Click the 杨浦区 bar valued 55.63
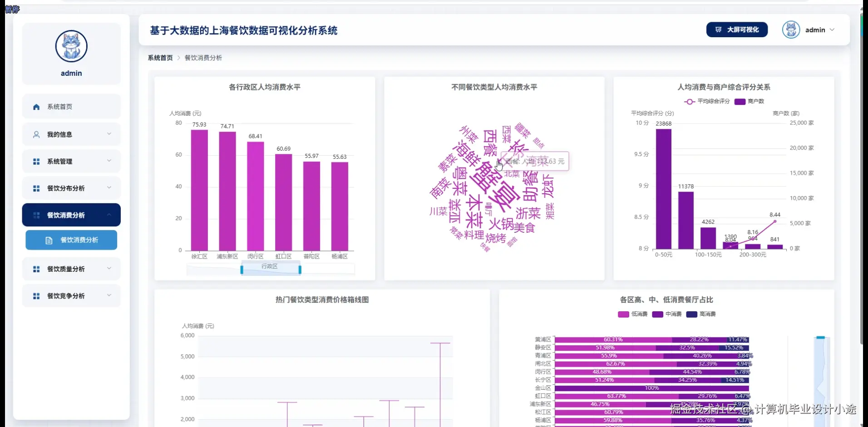The width and height of the screenshot is (868, 427). point(340,206)
